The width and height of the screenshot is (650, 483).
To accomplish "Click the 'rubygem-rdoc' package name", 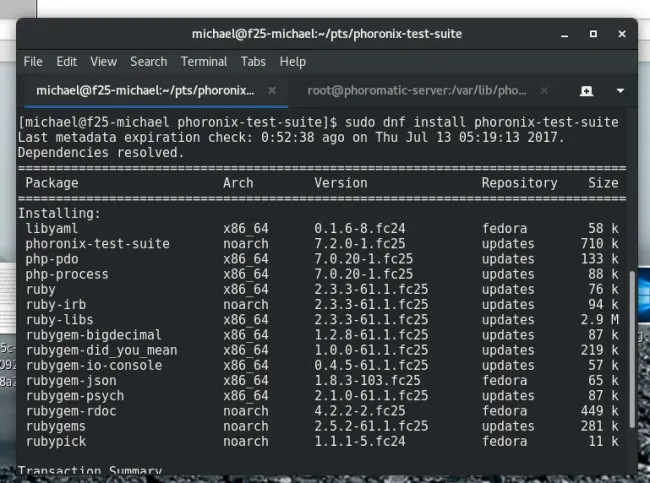I will tap(71, 411).
